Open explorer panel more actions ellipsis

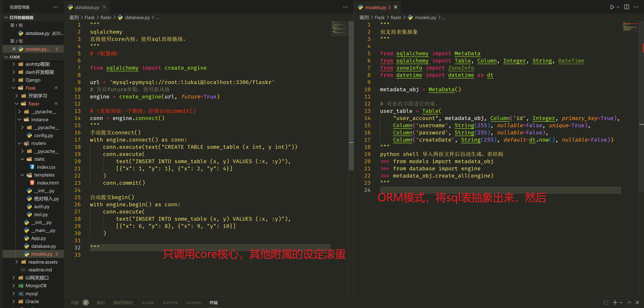(56, 7)
